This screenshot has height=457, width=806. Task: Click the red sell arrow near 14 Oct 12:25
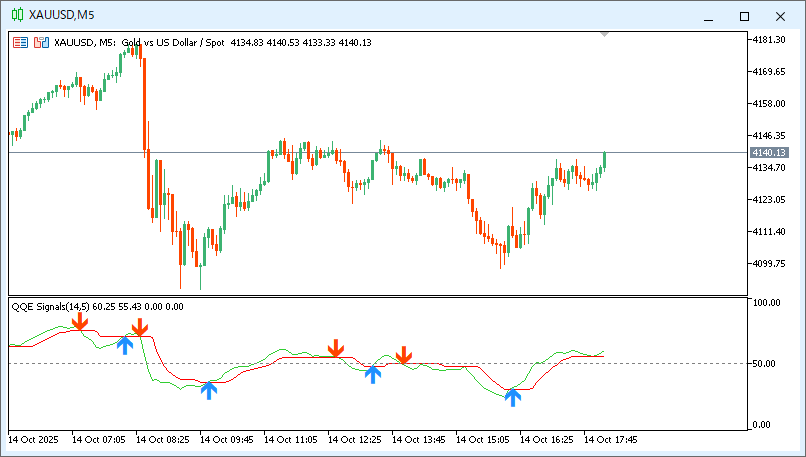336,348
